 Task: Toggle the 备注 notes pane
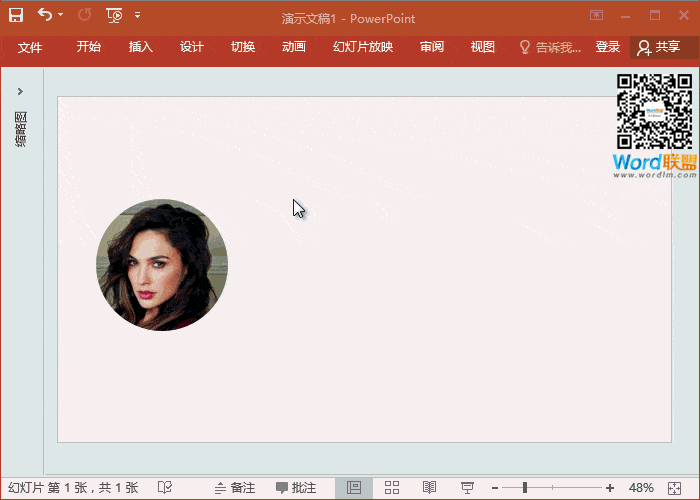[234, 488]
